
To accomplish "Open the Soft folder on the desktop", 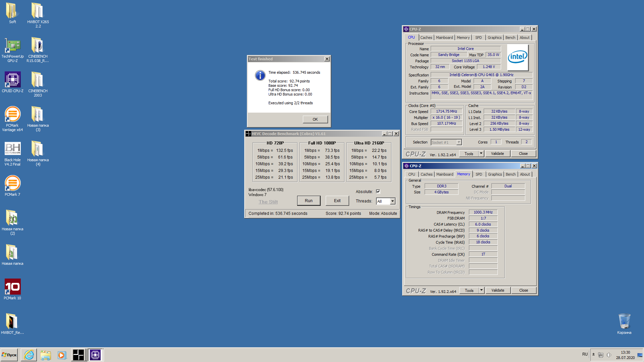I will [12, 13].
